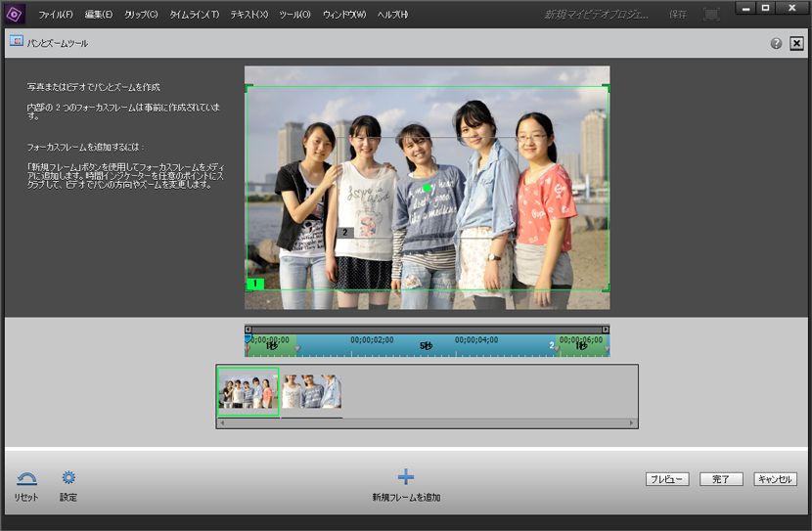Click first frame 1秒 hold segment
The height and width of the screenshot is (531, 812).
(x=272, y=346)
